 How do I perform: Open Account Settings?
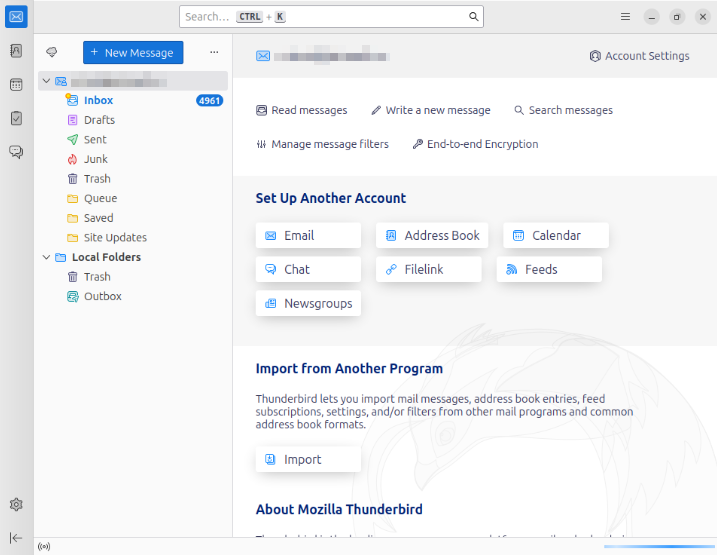click(x=640, y=56)
